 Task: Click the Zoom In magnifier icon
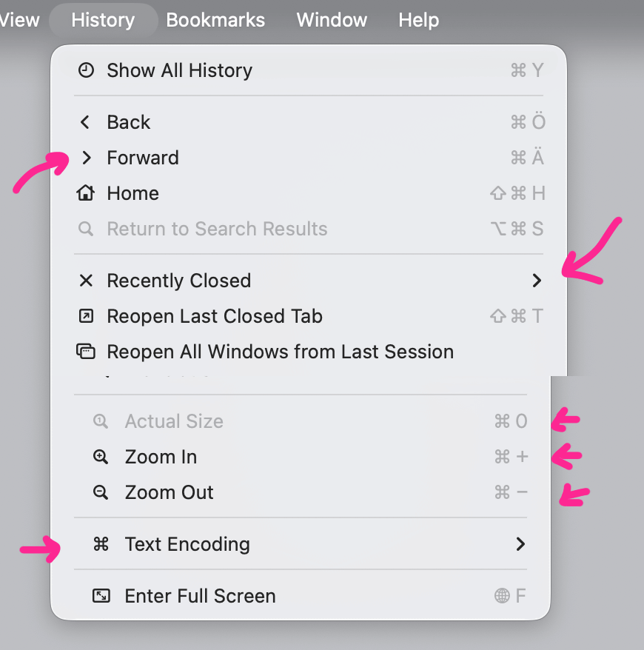tap(101, 457)
